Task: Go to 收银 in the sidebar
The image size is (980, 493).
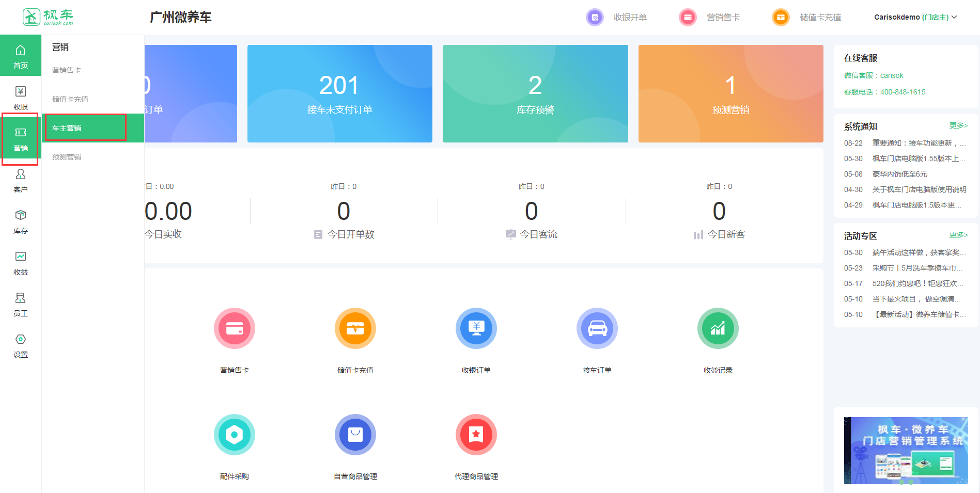Action: tap(21, 98)
